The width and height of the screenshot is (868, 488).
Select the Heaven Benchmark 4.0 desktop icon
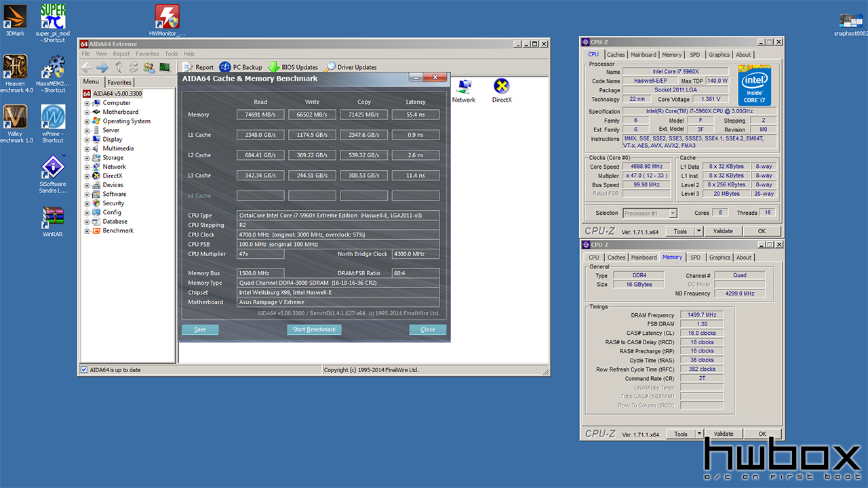pos(16,74)
